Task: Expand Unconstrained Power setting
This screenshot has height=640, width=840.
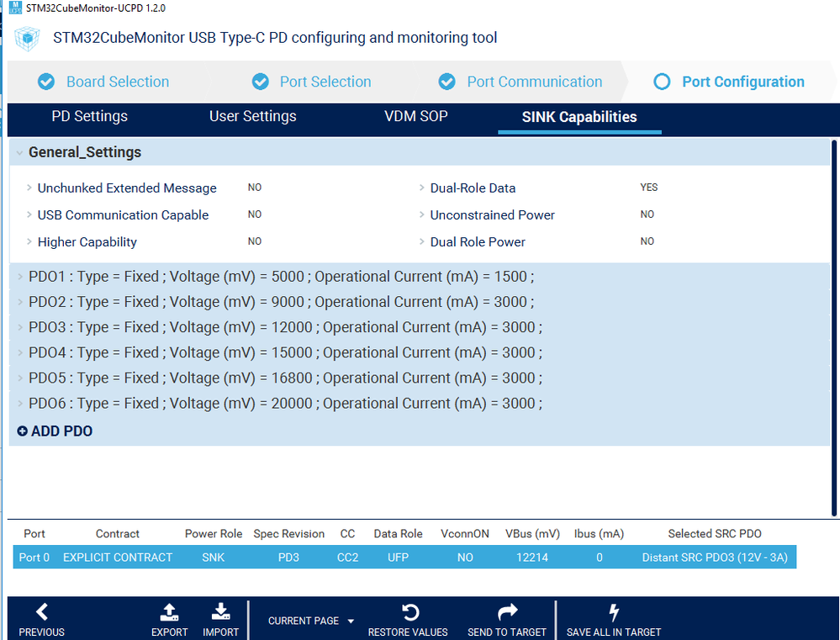Action: [x=422, y=214]
